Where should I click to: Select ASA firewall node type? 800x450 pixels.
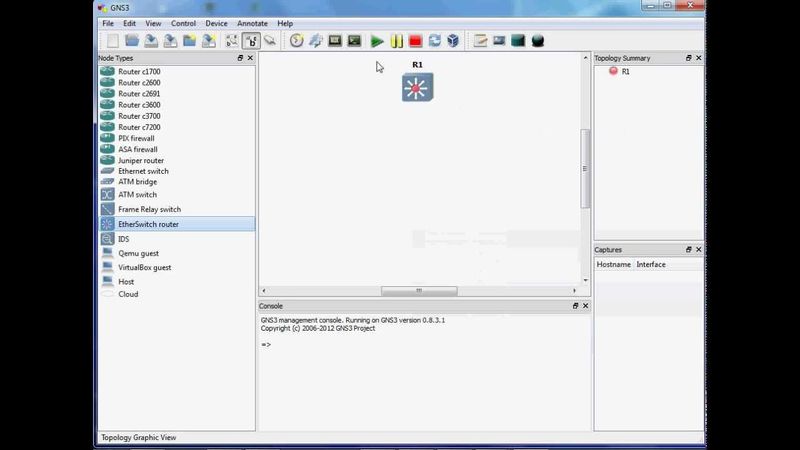click(x=177, y=149)
